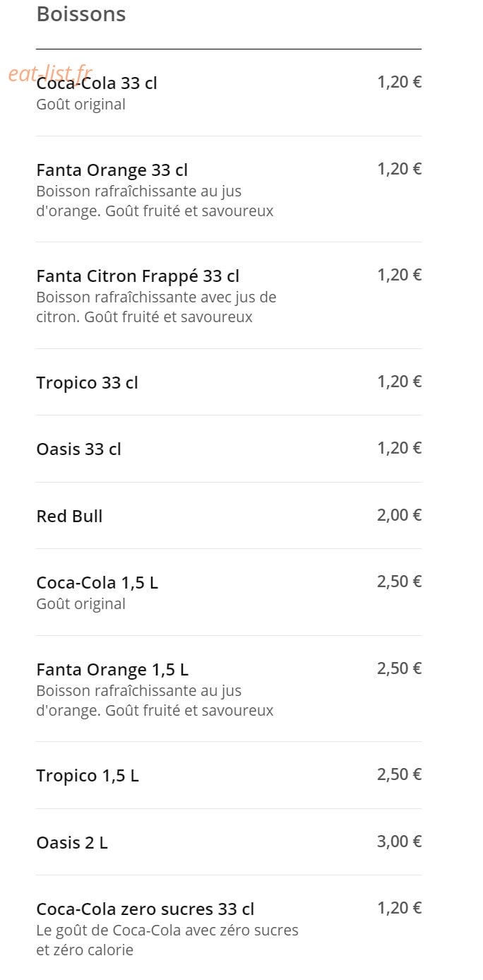Pick the Oasis 33 cl item
The image size is (483, 980).
[229, 449]
